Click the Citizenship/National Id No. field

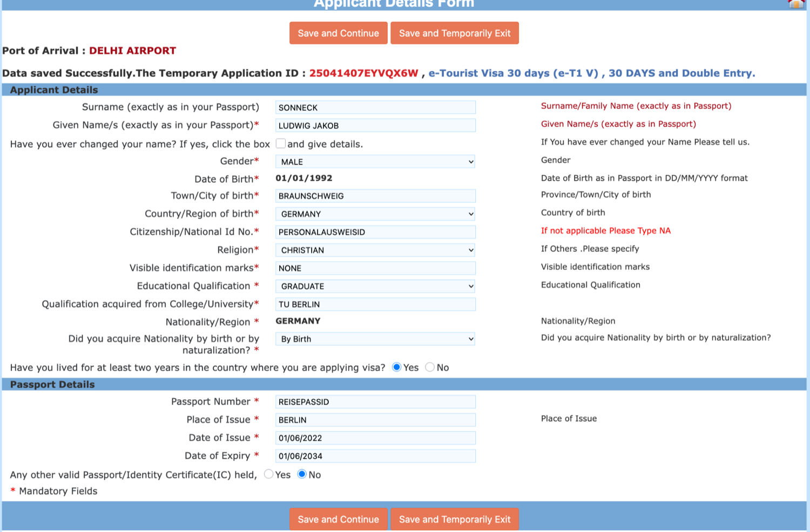375,232
